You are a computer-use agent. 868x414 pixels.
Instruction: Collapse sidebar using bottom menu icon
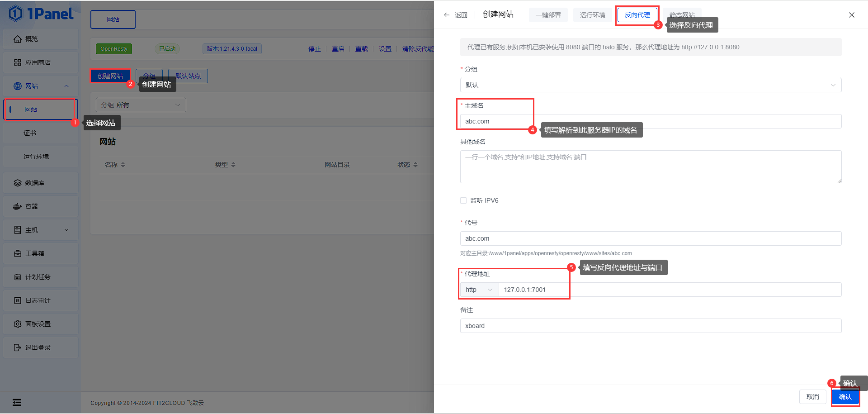(x=17, y=402)
